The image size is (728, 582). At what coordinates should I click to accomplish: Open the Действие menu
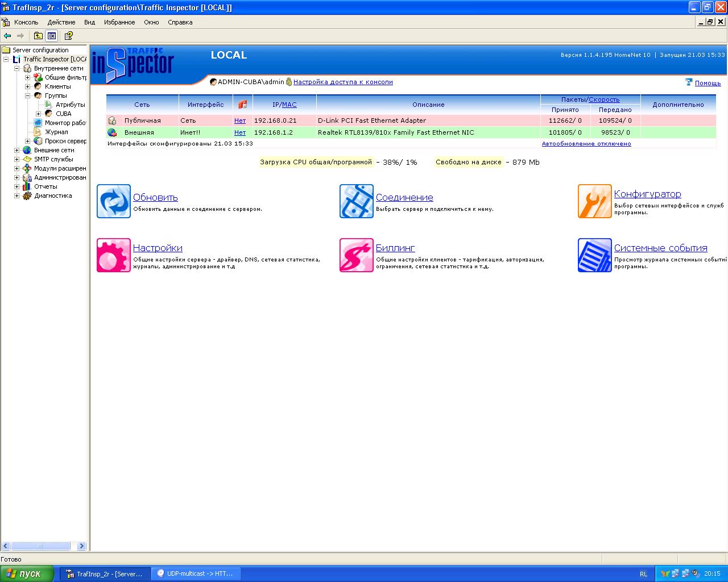61,22
